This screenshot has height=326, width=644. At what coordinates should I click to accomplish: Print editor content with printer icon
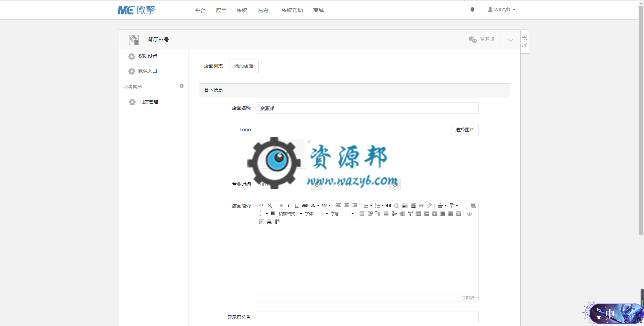click(270, 222)
